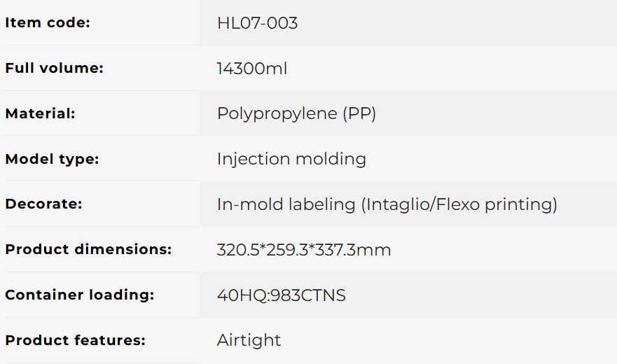This screenshot has height=364, width=617.
Task: Click the "Item code:" label
Action: coord(48,22)
